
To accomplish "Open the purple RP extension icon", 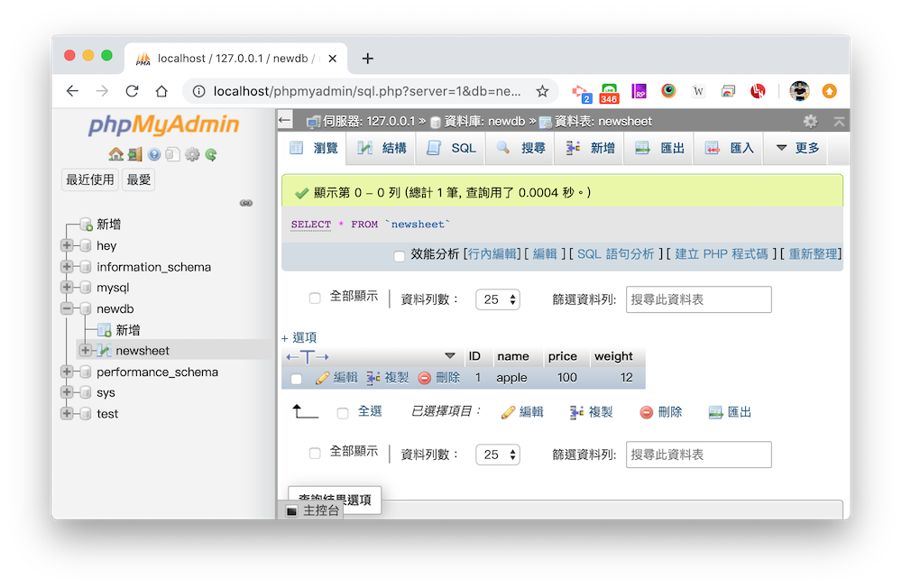I will pyautogui.click(x=639, y=91).
